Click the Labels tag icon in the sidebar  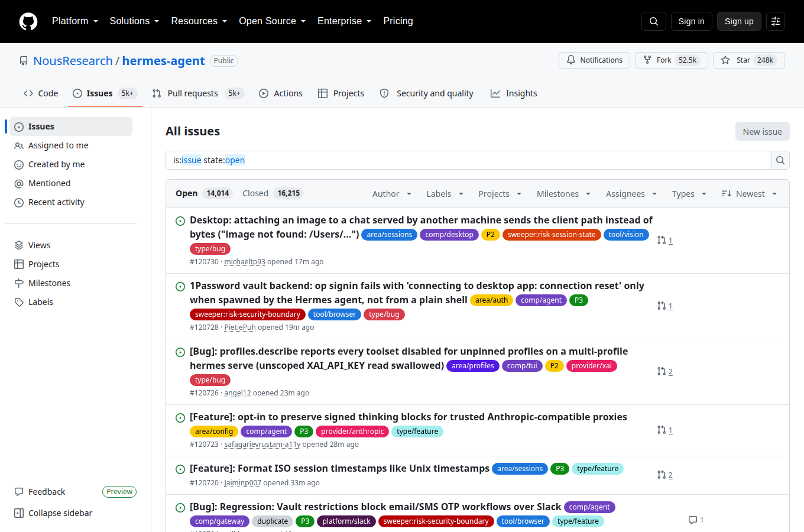(x=19, y=302)
